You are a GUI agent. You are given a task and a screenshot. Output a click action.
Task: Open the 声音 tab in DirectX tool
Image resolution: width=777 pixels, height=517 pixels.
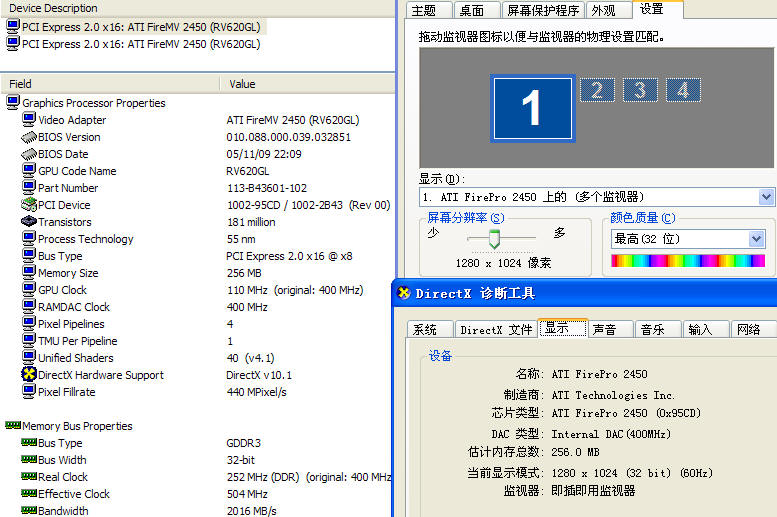pyautogui.click(x=610, y=329)
